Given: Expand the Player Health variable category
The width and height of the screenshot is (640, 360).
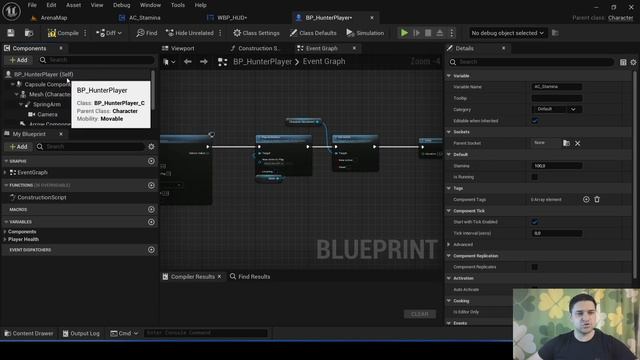Looking at the screenshot, I should coord(5,240).
